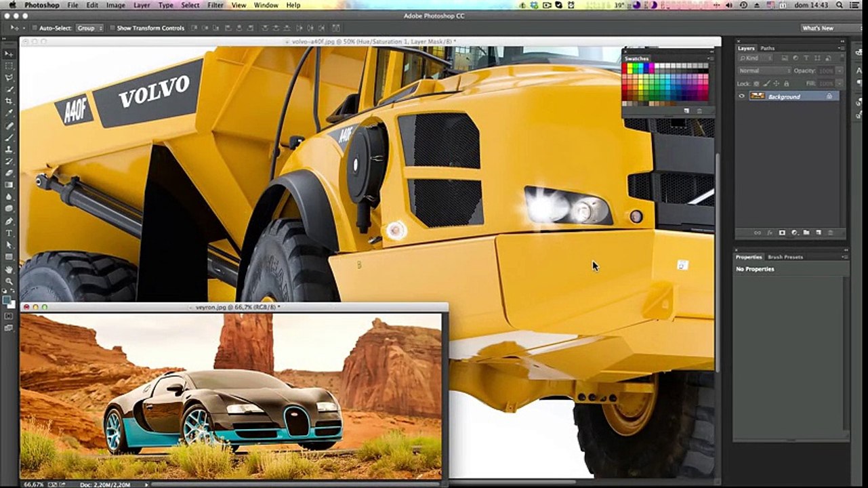Open the layer Fill dropdown arrow

click(839, 83)
